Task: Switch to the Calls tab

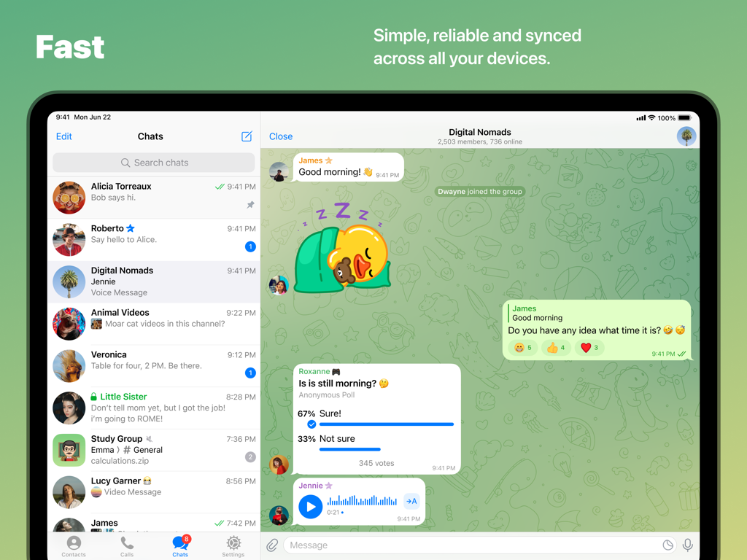Action: pyautogui.click(x=127, y=547)
